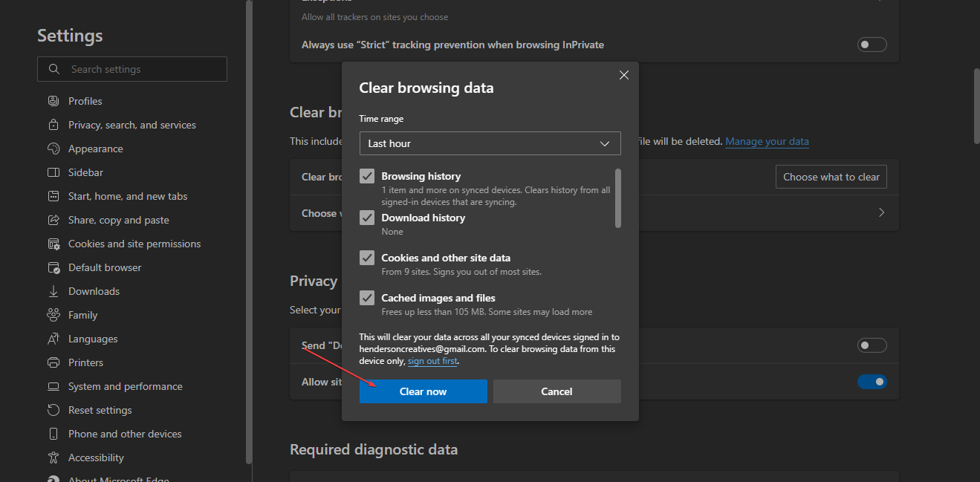Expand the row below Choose what to clear
This screenshot has height=482, width=980.
[x=881, y=213]
